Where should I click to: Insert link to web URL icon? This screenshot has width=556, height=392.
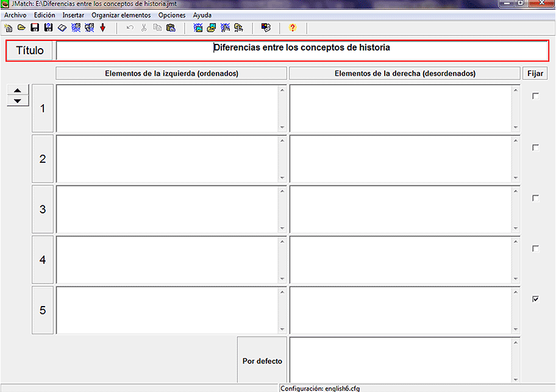click(x=225, y=27)
